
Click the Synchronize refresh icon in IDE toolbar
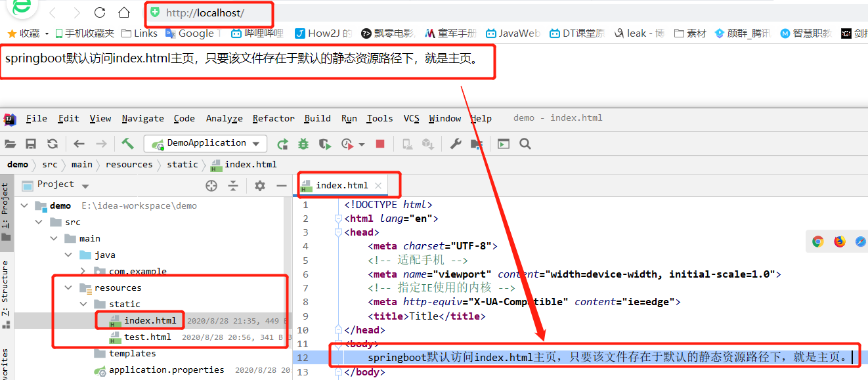(x=53, y=144)
